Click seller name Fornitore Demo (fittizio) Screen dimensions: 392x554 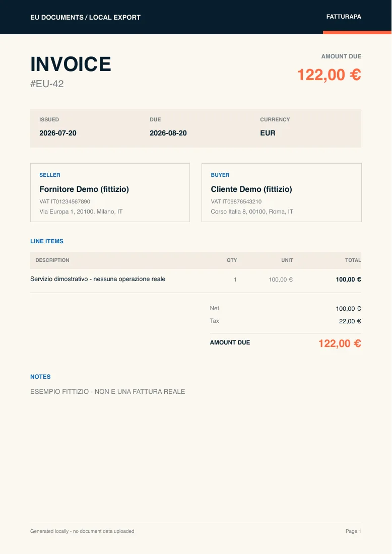click(84, 189)
